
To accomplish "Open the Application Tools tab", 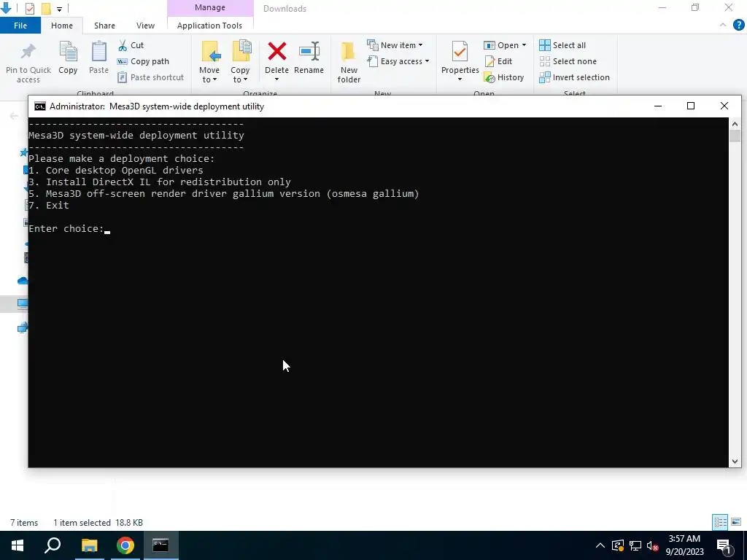I will click(209, 26).
